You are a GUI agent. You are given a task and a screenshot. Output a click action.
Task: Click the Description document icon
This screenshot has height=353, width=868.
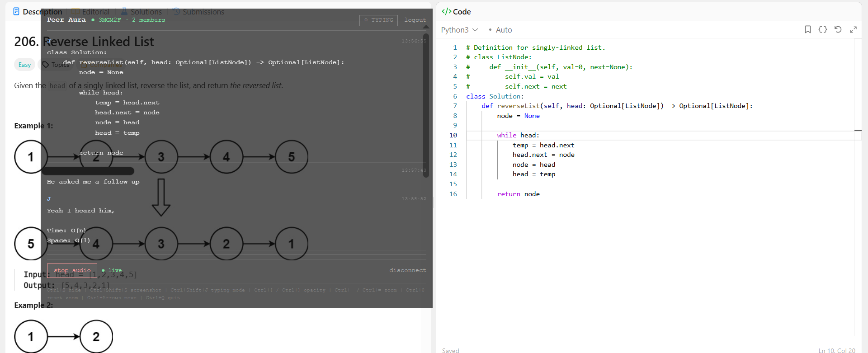pos(16,11)
